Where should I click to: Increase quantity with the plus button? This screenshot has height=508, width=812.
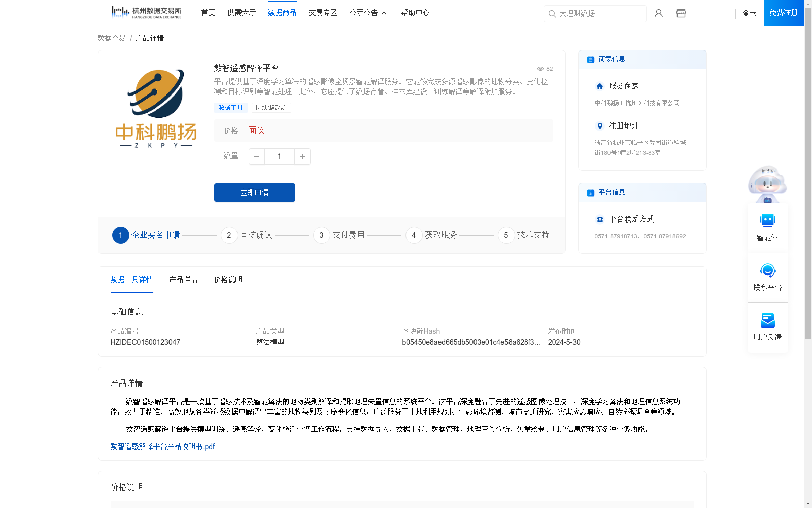point(302,156)
